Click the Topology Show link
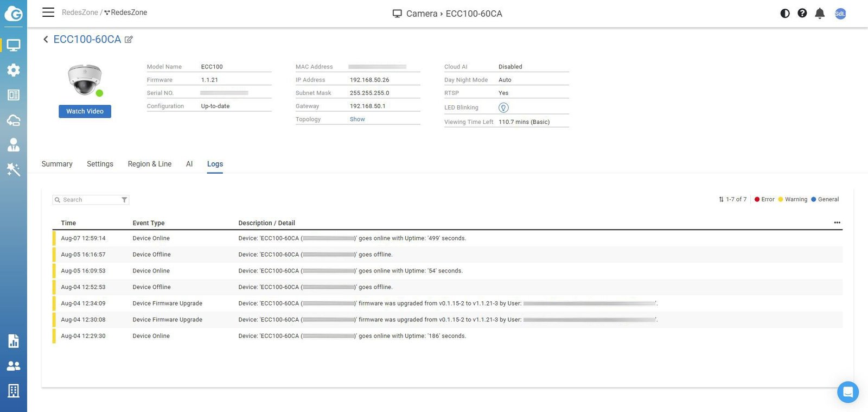The height and width of the screenshot is (412, 868). [357, 119]
